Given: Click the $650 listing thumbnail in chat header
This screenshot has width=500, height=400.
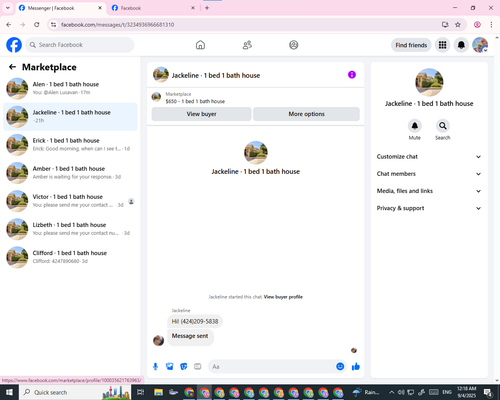Looking at the screenshot, I should [x=156, y=97].
